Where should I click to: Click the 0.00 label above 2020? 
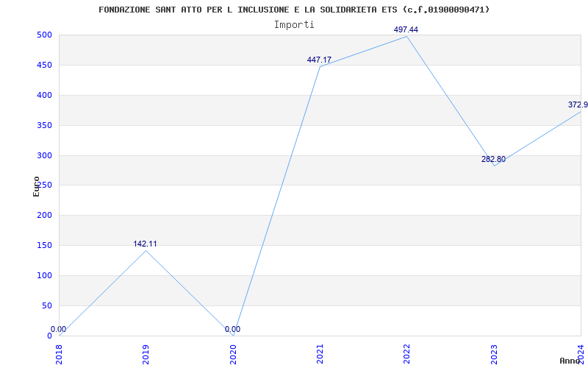232,329
